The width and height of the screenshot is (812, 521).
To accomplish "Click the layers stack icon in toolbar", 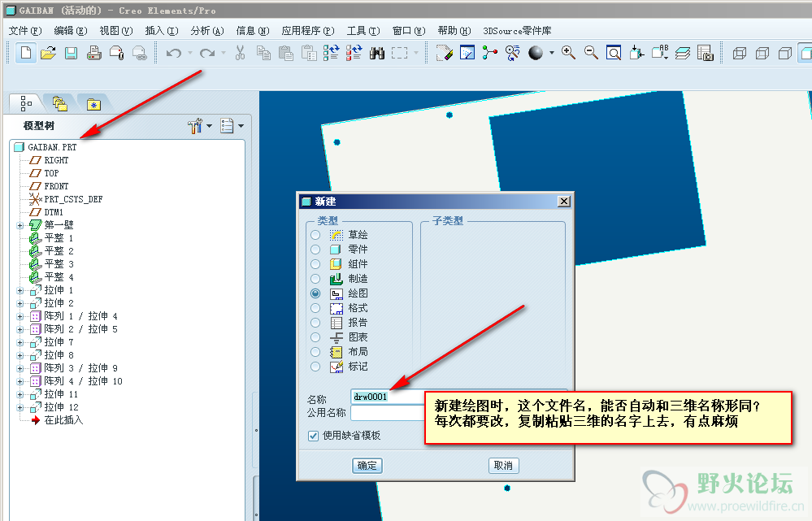I will click(x=683, y=53).
